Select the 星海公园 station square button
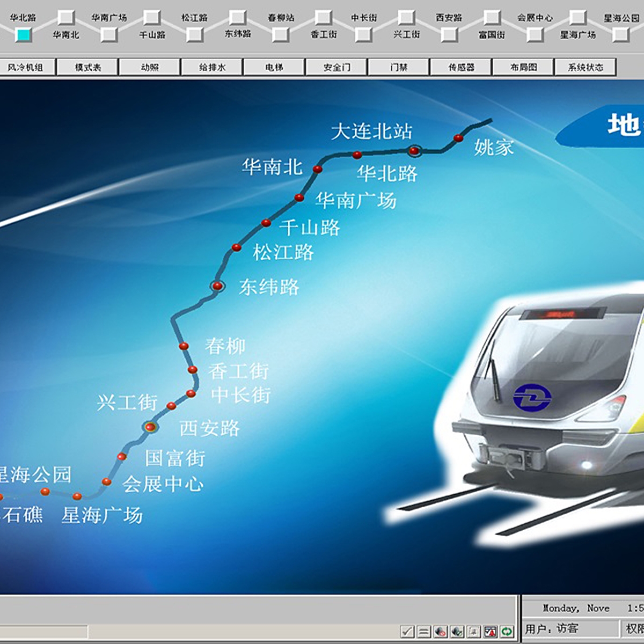This screenshot has height=644, width=644. (620, 35)
